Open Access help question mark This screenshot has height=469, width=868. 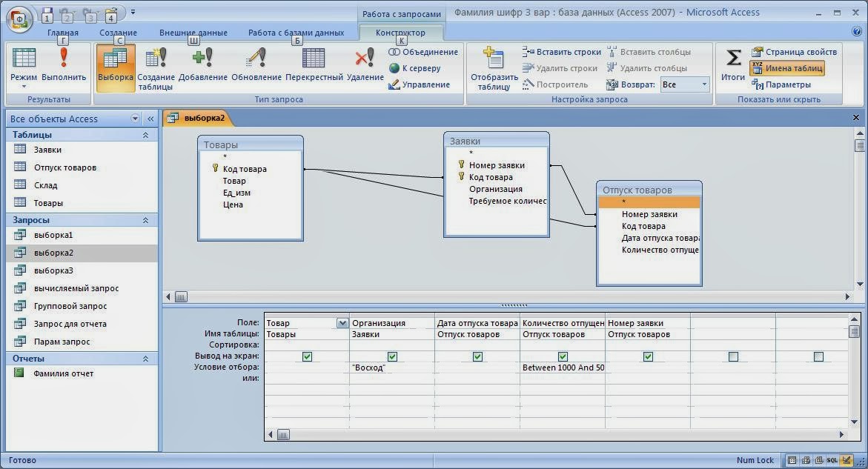[857, 32]
